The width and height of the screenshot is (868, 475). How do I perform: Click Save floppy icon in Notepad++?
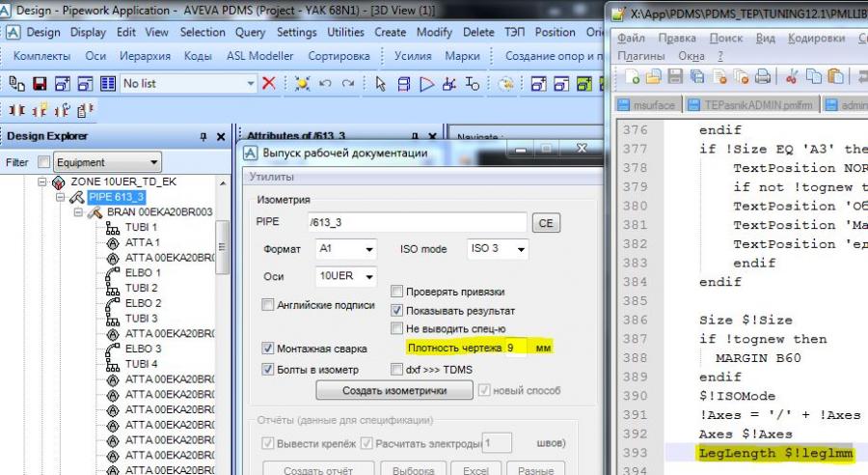(675, 76)
